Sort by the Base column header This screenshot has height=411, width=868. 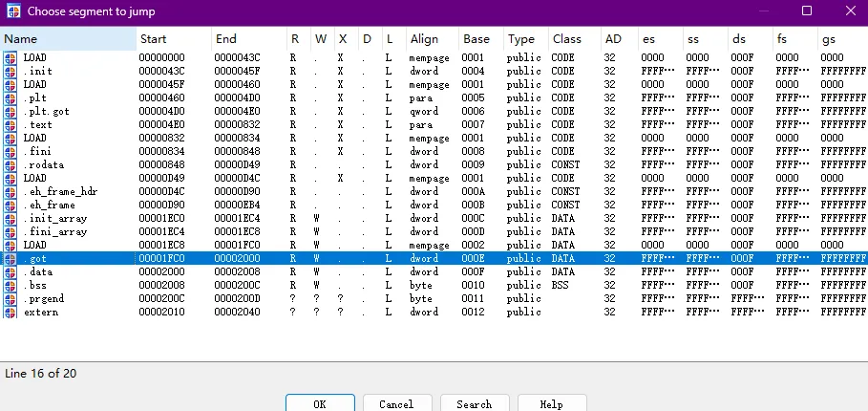click(x=481, y=39)
